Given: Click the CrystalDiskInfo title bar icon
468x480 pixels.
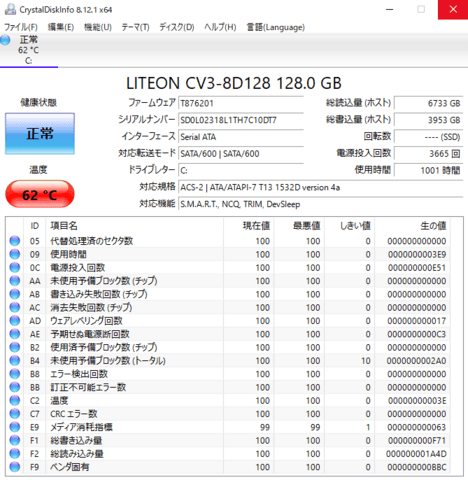Looking at the screenshot, I should coord(10,9).
